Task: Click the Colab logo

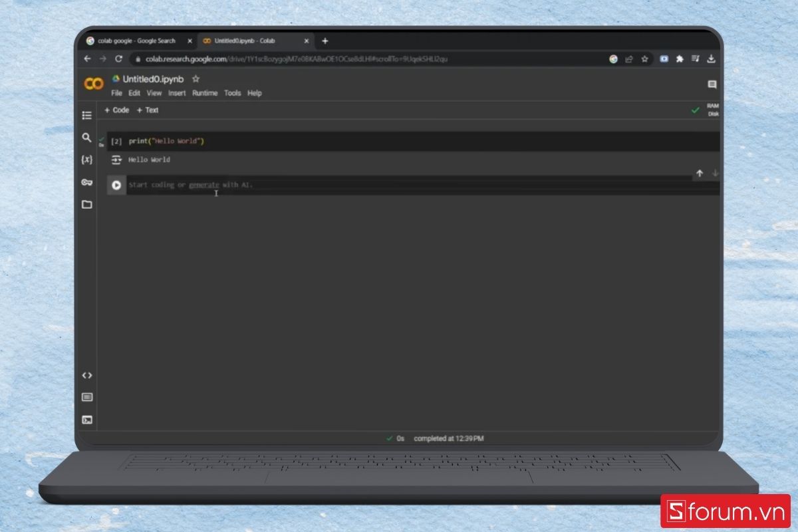Action: pyautogui.click(x=94, y=84)
